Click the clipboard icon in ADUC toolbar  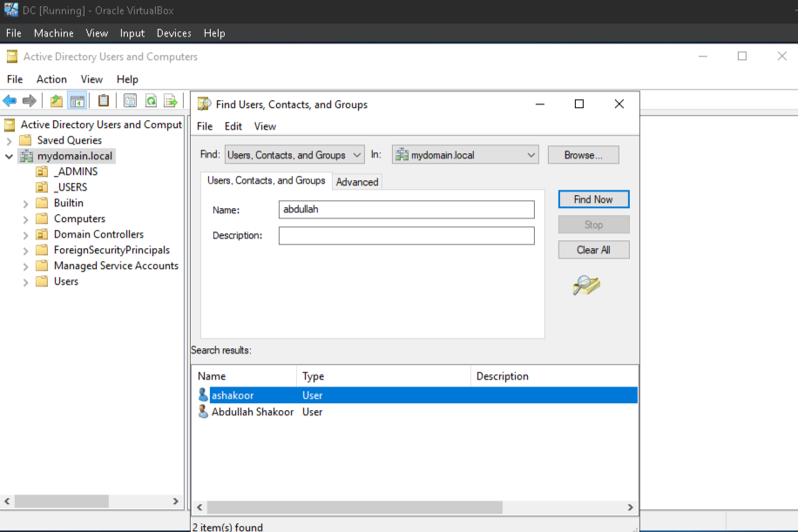(104, 101)
